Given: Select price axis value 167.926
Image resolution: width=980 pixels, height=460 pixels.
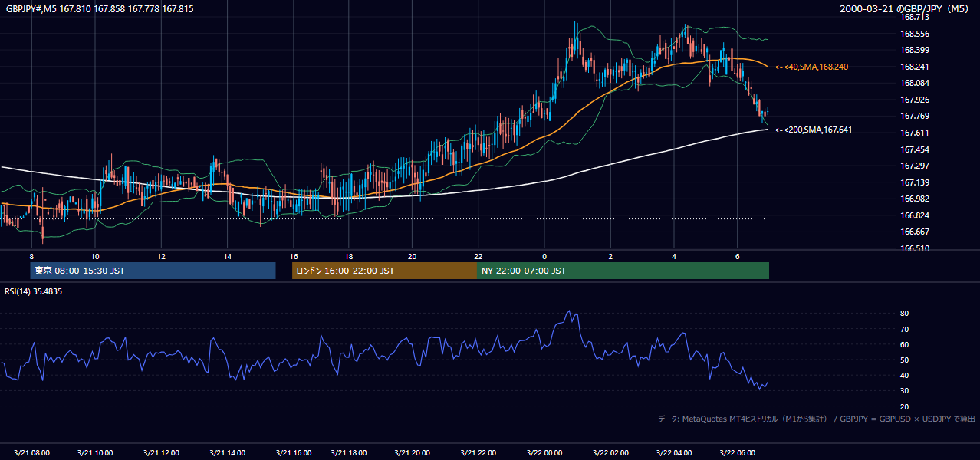Looking at the screenshot, I should [x=915, y=100].
